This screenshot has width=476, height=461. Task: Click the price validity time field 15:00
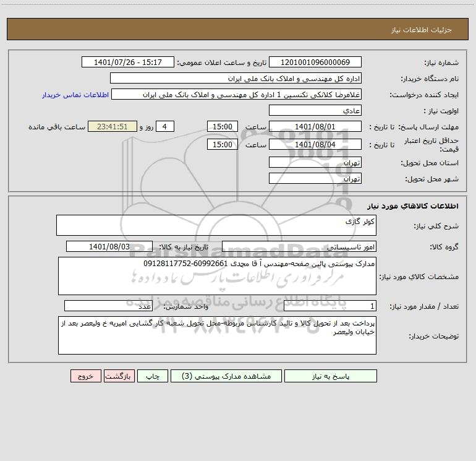pos(222,144)
